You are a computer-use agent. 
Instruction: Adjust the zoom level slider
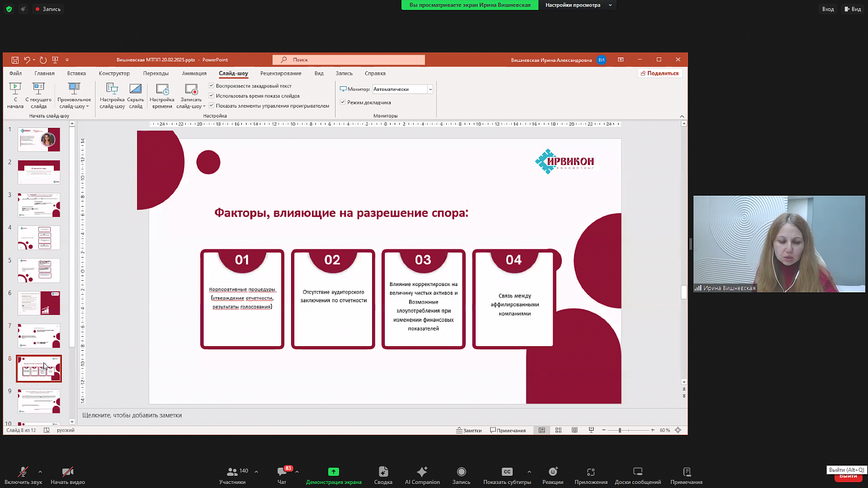(620, 430)
